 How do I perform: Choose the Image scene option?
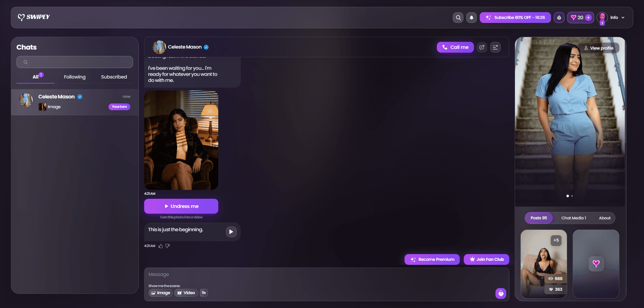point(161,293)
